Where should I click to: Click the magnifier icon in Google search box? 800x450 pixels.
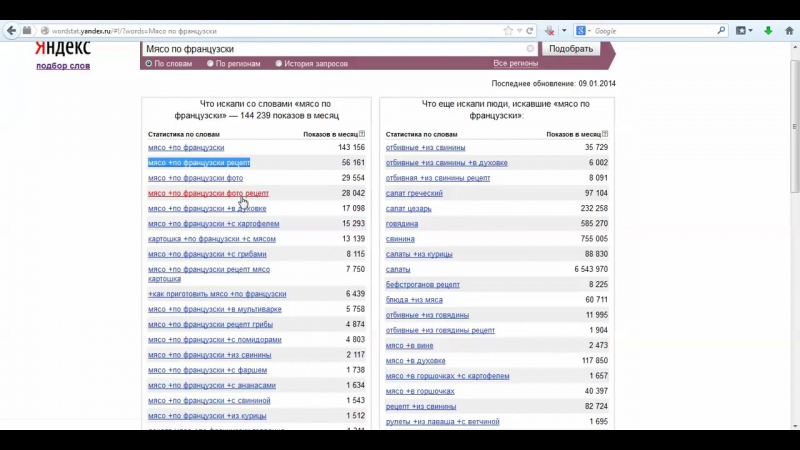(x=721, y=31)
